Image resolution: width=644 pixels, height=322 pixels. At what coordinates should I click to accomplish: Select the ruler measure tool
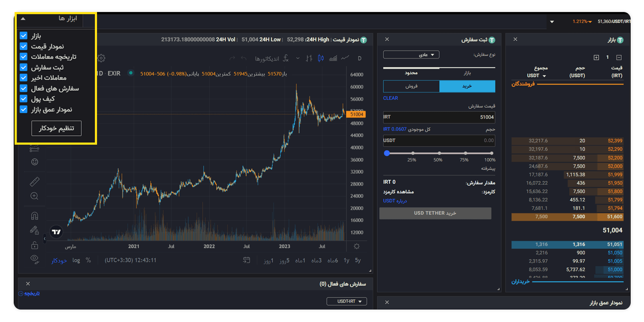pyautogui.click(x=35, y=182)
